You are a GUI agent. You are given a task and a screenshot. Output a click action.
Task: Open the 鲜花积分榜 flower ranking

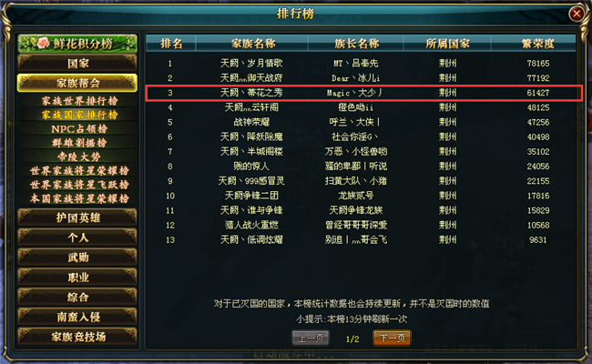77,44
